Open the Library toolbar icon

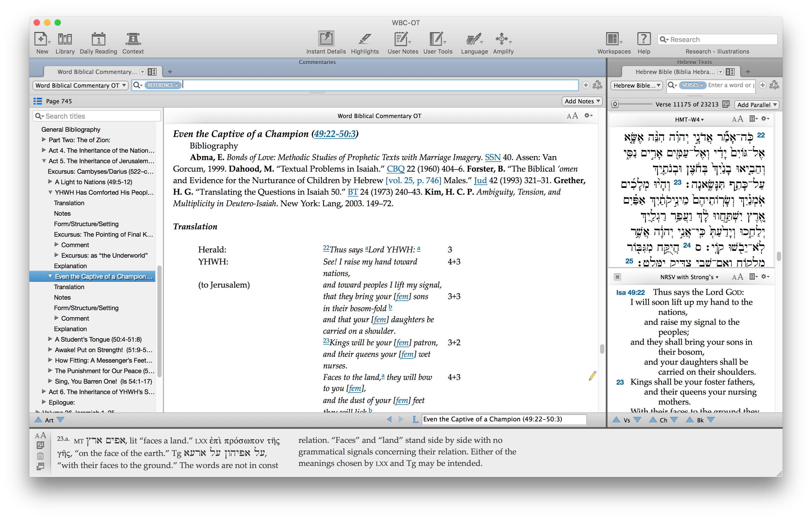tap(65, 39)
